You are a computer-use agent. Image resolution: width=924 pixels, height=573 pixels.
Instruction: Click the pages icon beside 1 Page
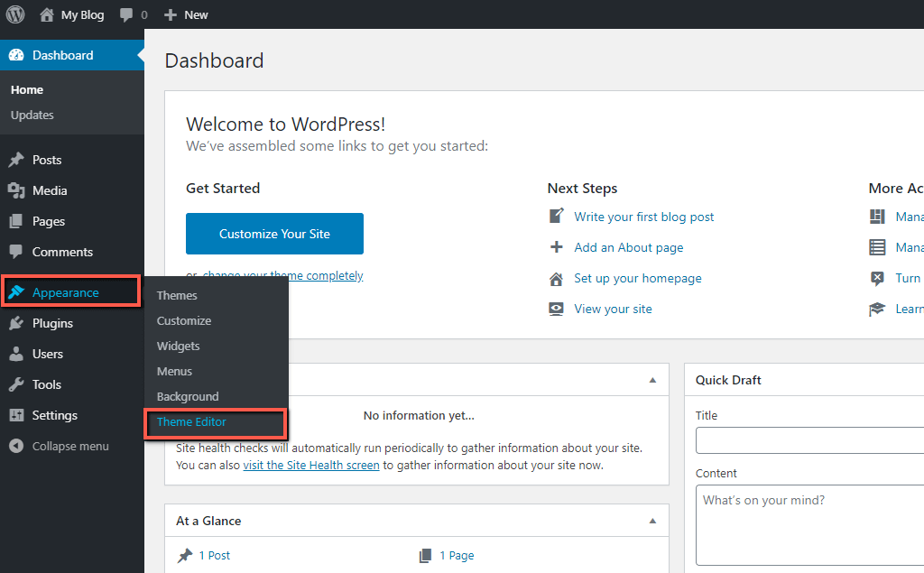tap(426, 555)
